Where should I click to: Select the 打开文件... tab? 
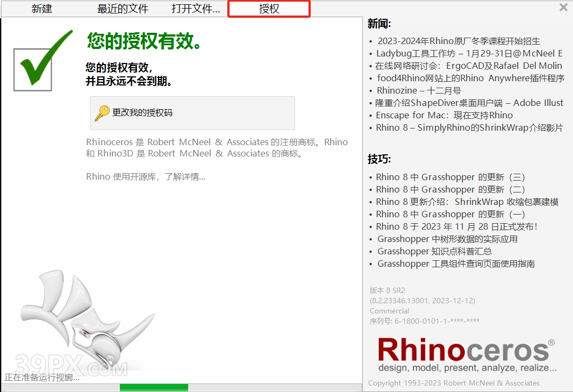(x=196, y=9)
